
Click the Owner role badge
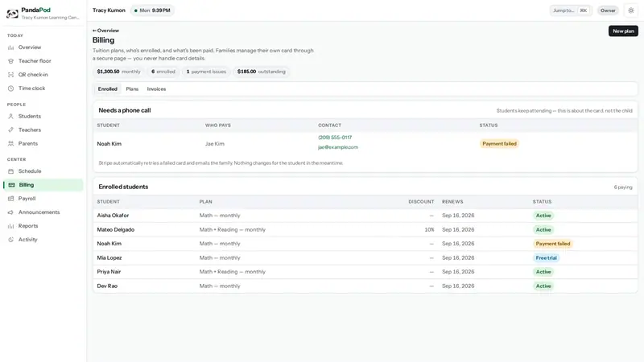pos(608,10)
